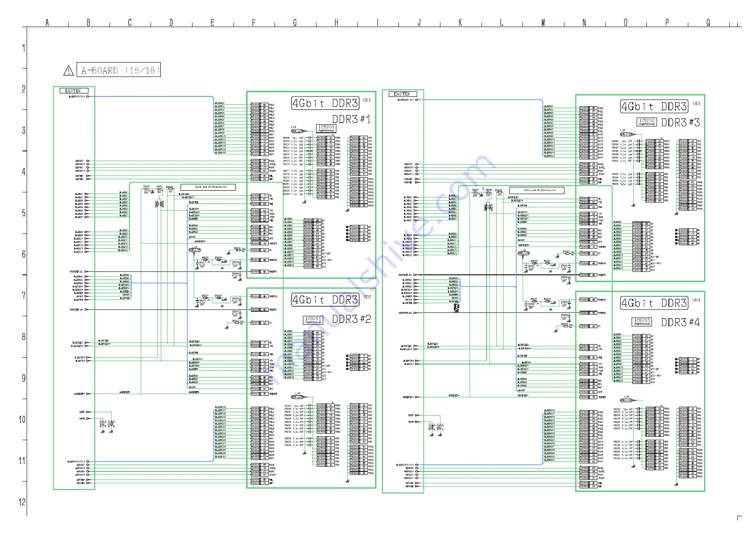
Task: Click row number 9 on the left ruler
Action: (x=24, y=378)
